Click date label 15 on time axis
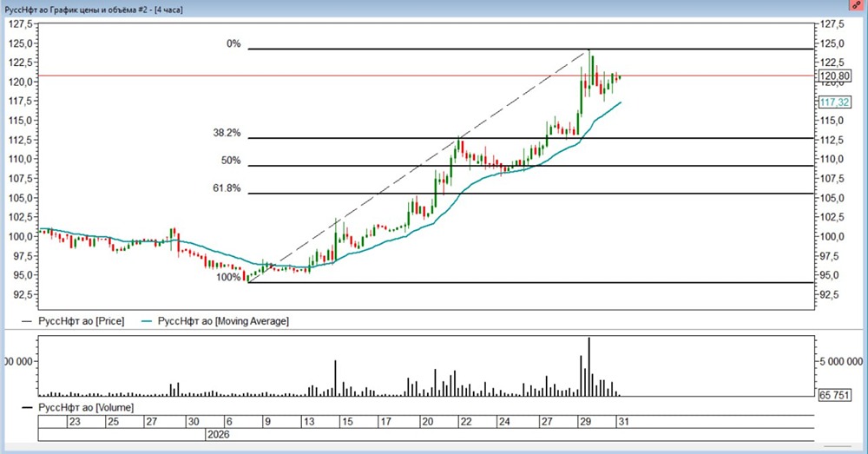 tap(347, 421)
